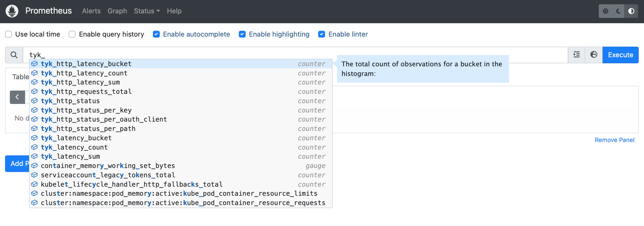The height and width of the screenshot is (226, 644).
Task: Disable the Enable autocomplete checkbox
Action: (x=156, y=34)
